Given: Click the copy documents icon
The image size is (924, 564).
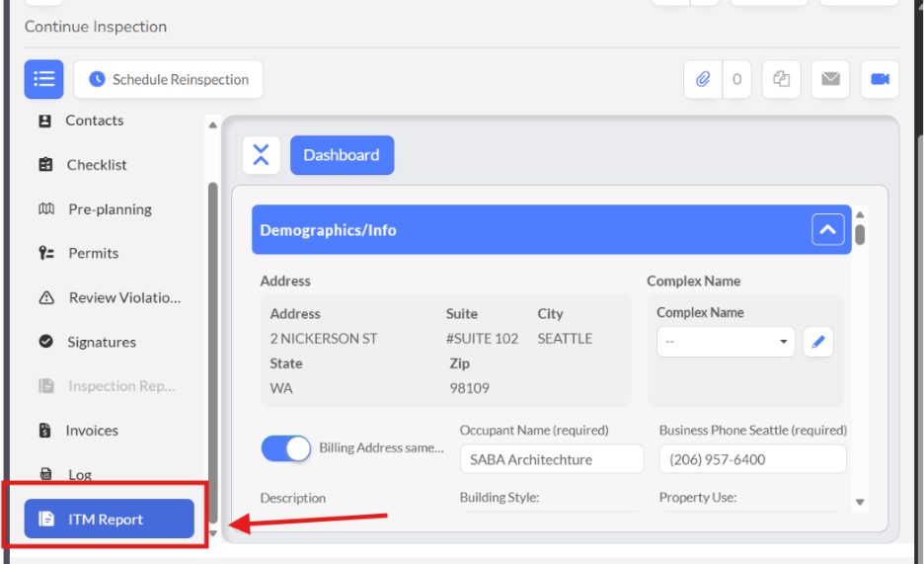Looking at the screenshot, I should tap(781, 80).
